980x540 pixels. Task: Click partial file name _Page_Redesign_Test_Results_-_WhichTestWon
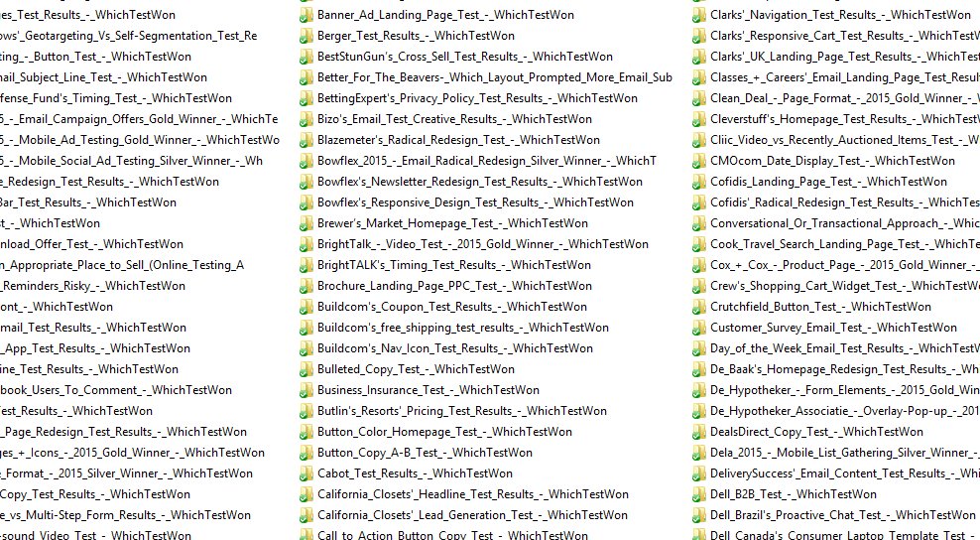[124, 432]
